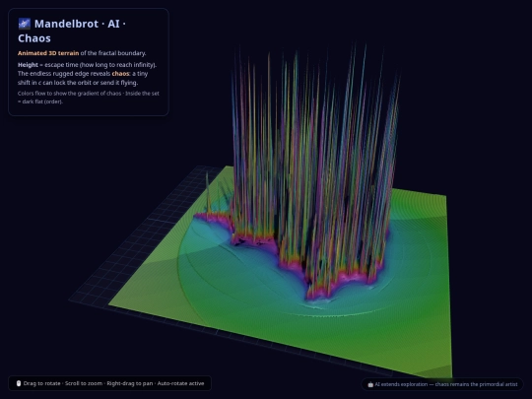
Task: Click 'Auto-rotate active' status text
Action: [x=180, y=383]
